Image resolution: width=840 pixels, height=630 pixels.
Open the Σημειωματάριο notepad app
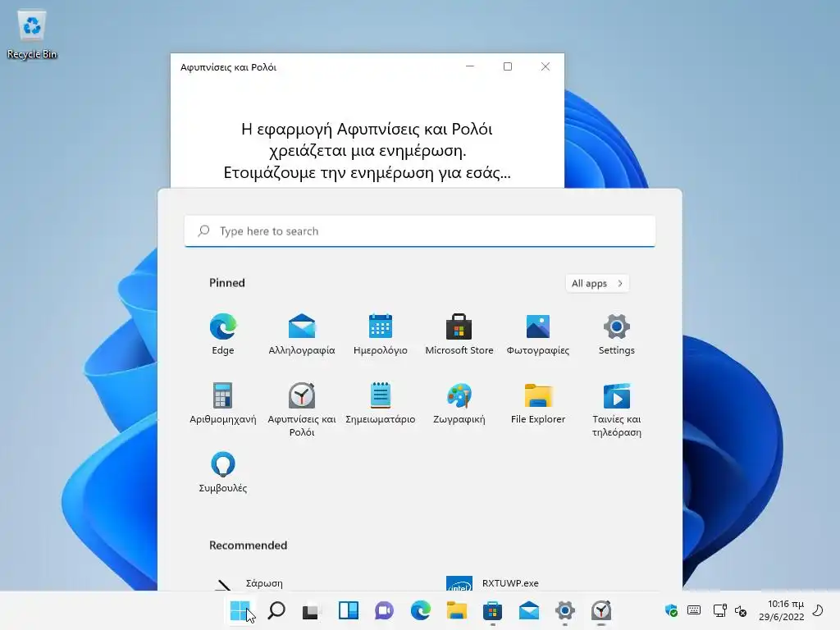381,404
